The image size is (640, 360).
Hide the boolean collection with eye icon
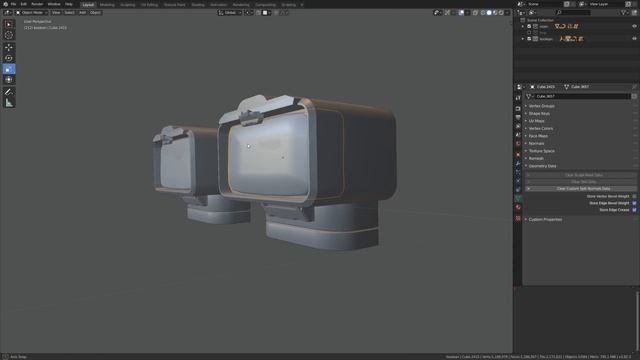(634, 39)
